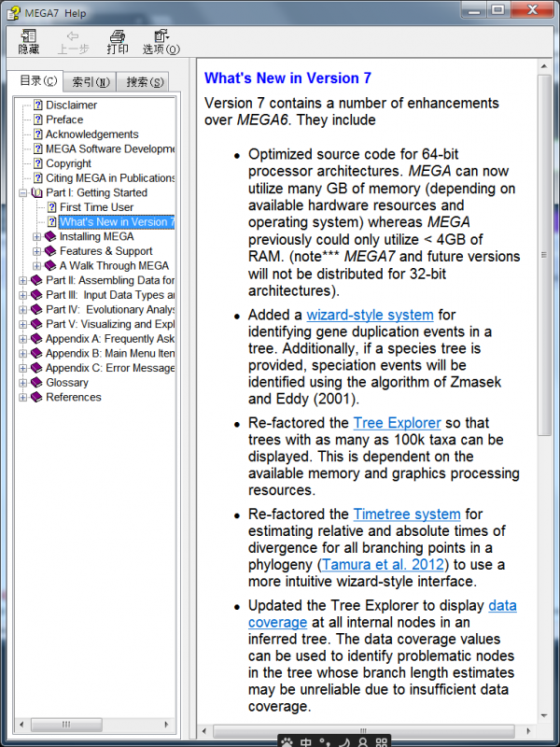Click the book icon beside Glossary
Image resolution: width=560 pixels, height=747 pixels.
point(36,383)
